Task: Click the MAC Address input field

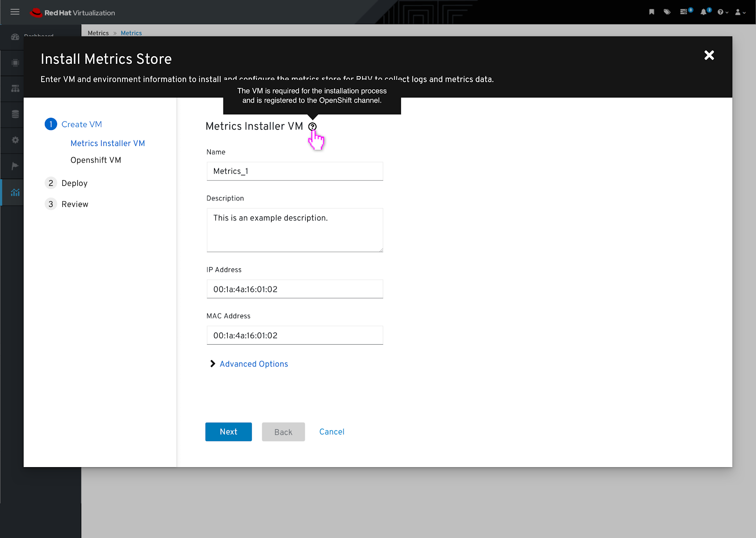Action: [x=295, y=335]
